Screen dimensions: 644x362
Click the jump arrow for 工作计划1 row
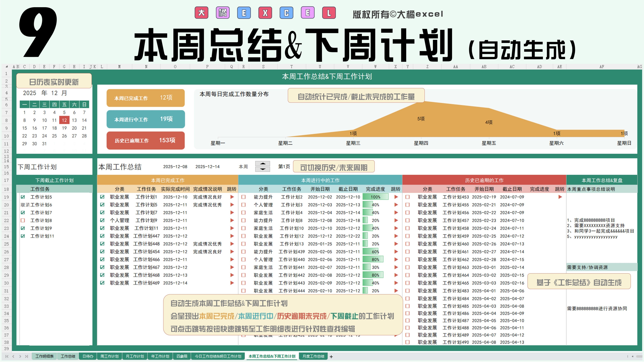pos(232,197)
